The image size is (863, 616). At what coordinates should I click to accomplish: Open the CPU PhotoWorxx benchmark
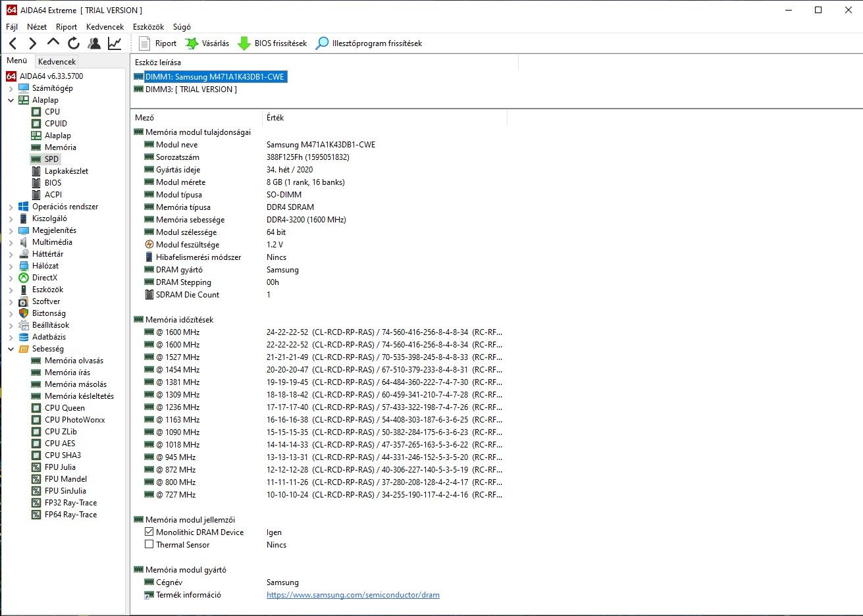[x=74, y=420]
